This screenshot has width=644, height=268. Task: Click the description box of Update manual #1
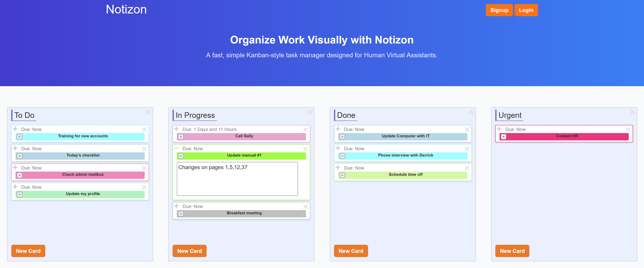click(237, 179)
